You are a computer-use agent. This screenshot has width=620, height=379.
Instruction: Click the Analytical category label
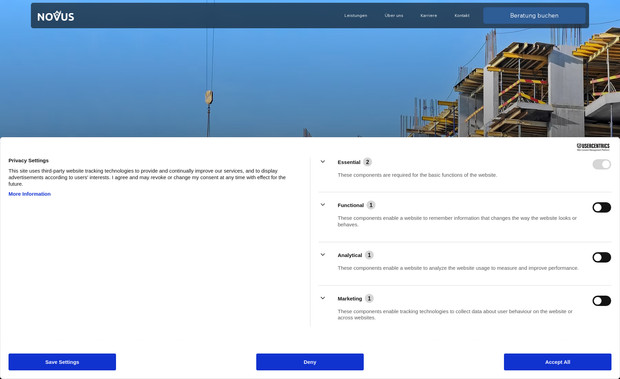[x=350, y=255]
